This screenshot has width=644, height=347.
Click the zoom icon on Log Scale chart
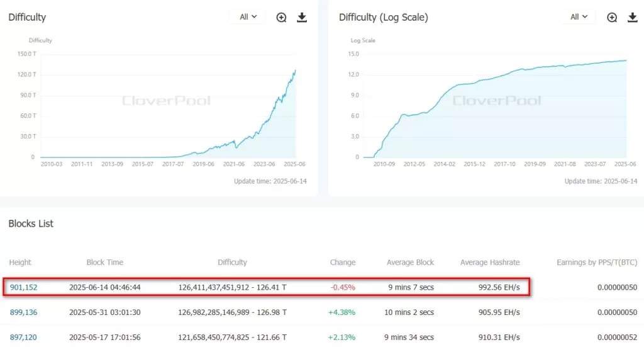click(612, 18)
